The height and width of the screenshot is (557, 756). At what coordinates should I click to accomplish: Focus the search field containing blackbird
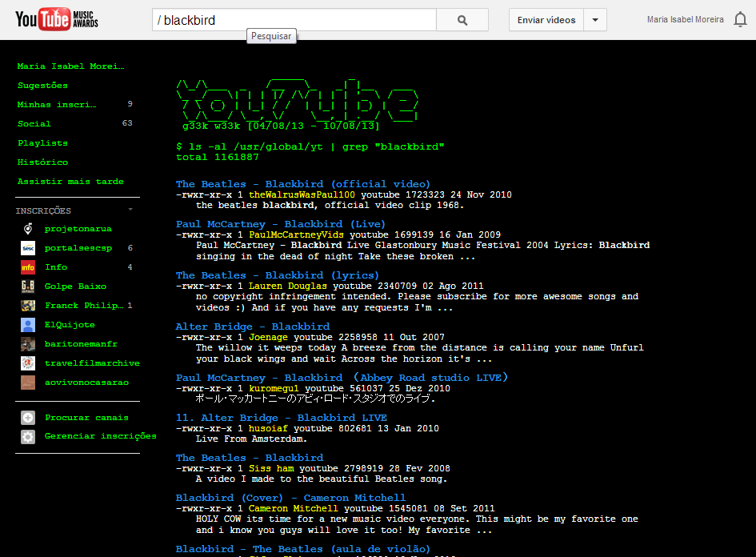click(x=294, y=20)
